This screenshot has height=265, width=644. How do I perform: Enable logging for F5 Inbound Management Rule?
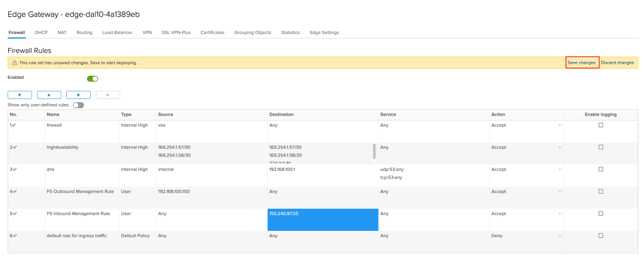(601, 213)
